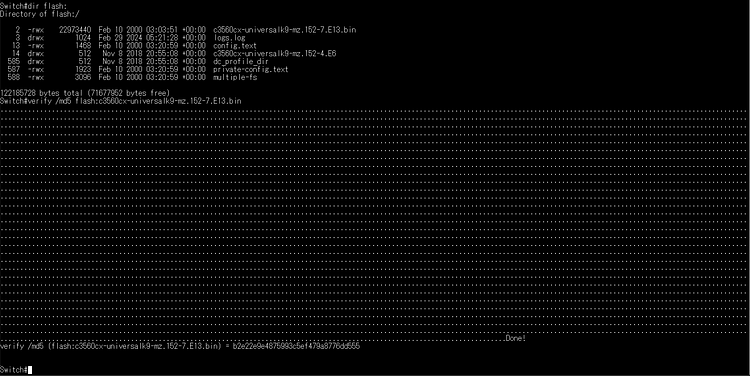Click index number '588' in the listing

point(14,77)
